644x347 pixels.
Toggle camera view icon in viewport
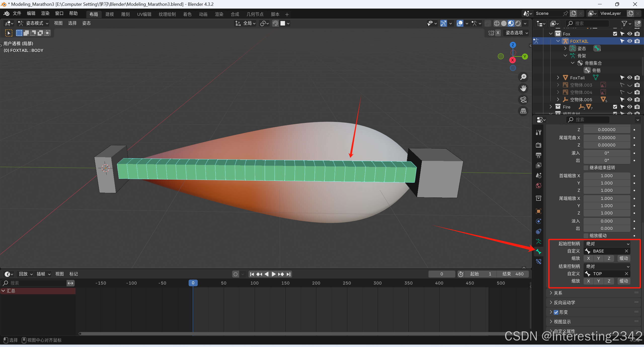point(523,100)
